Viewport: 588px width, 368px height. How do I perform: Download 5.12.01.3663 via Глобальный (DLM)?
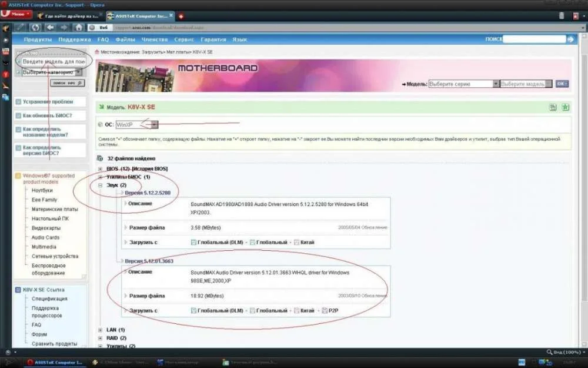coord(217,311)
